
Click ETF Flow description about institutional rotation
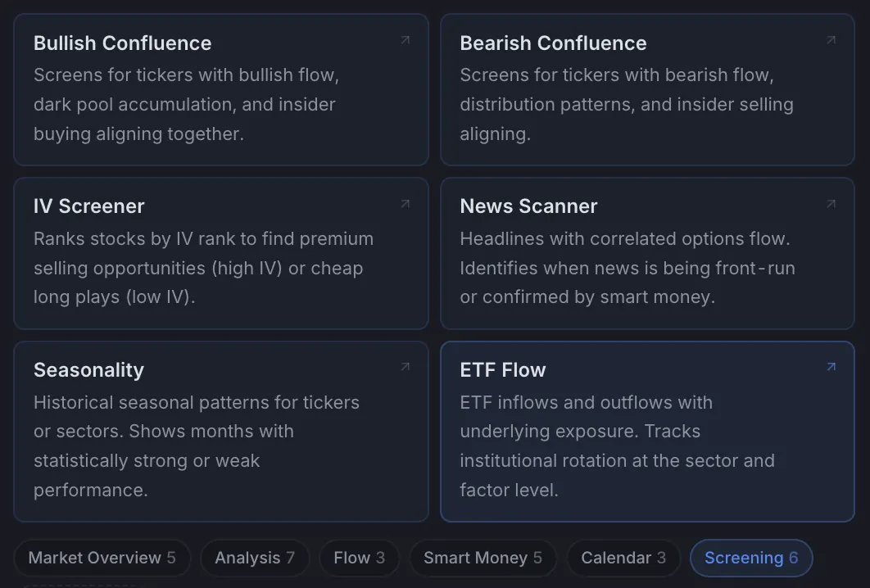click(x=617, y=446)
